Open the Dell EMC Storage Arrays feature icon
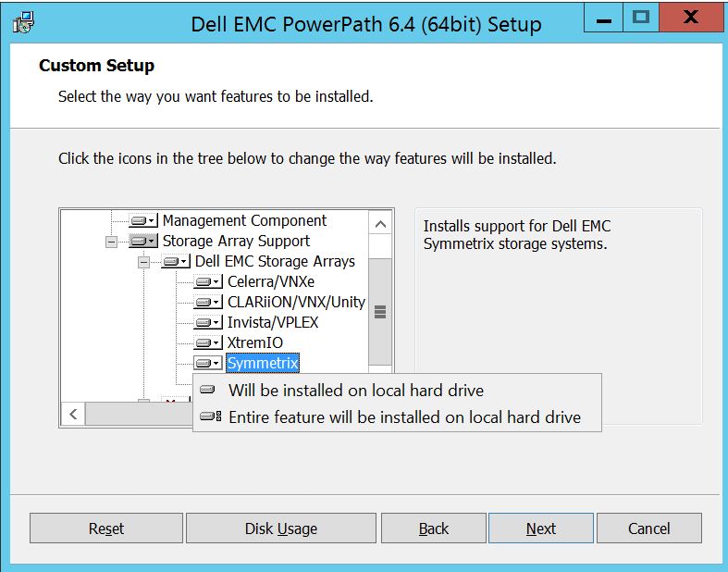The height and width of the screenshot is (572, 728). (x=176, y=262)
